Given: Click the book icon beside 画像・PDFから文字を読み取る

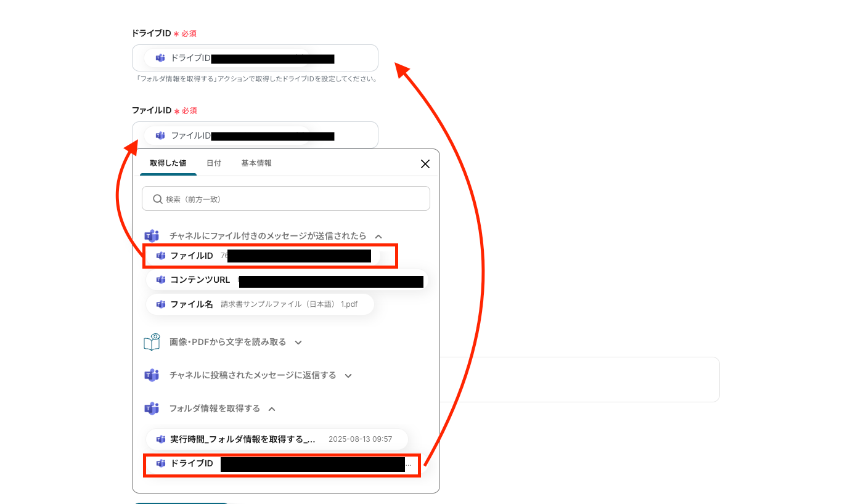Looking at the screenshot, I should [x=152, y=342].
